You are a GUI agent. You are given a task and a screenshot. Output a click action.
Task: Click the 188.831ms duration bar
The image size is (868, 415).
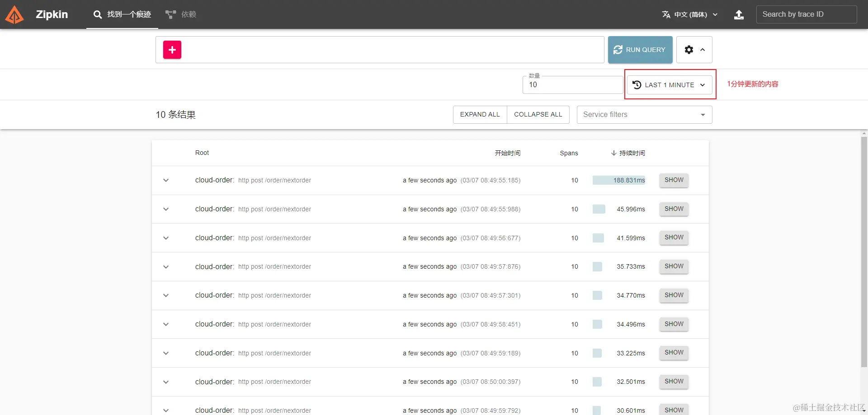pyautogui.click(x=619, y=180)
